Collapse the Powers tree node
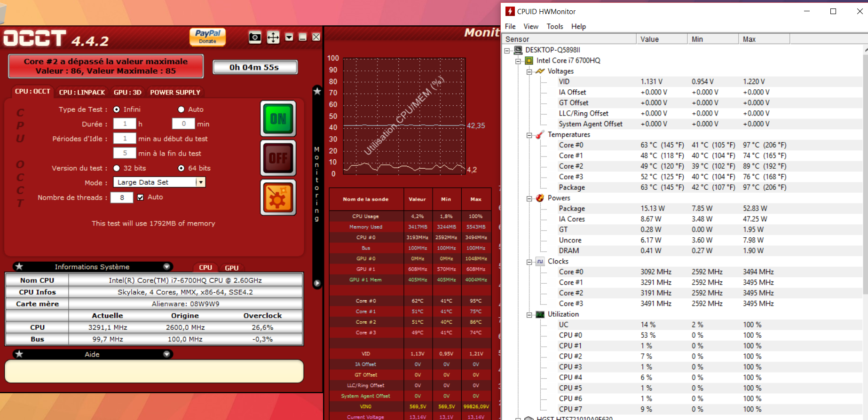Screen dimensions: 868x420 (x=529, y=198)
